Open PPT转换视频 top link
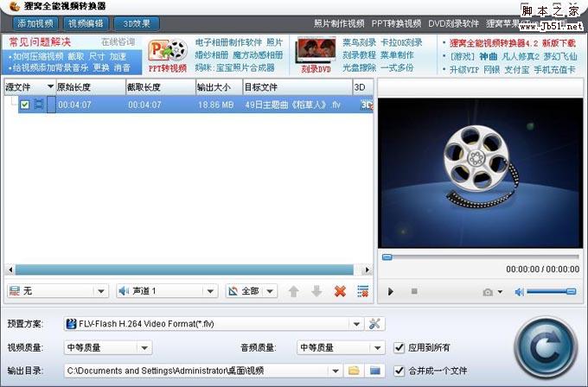Viewport: 588px width, 387px height. click(396, 23)
